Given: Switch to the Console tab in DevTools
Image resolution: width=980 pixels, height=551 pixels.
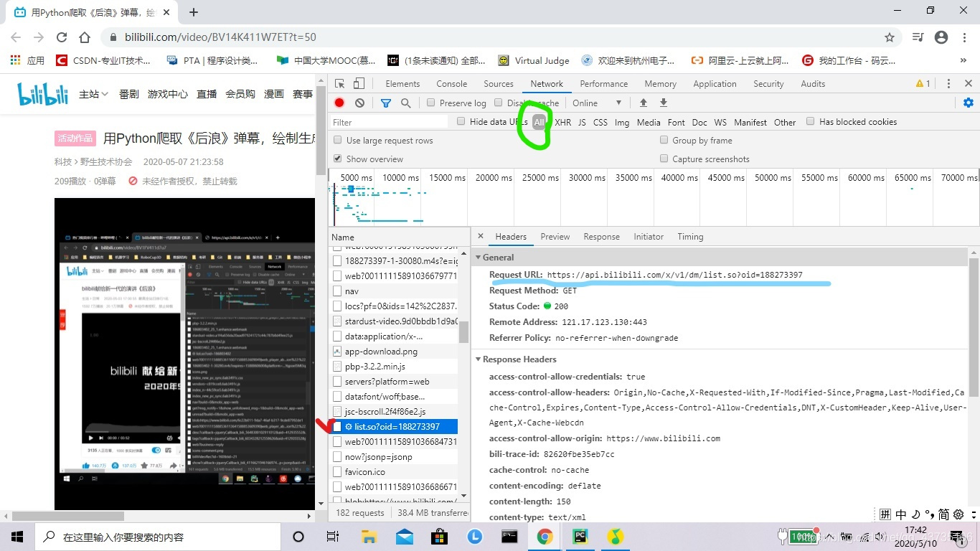Looking at the screenshot, I should [451, 83].
